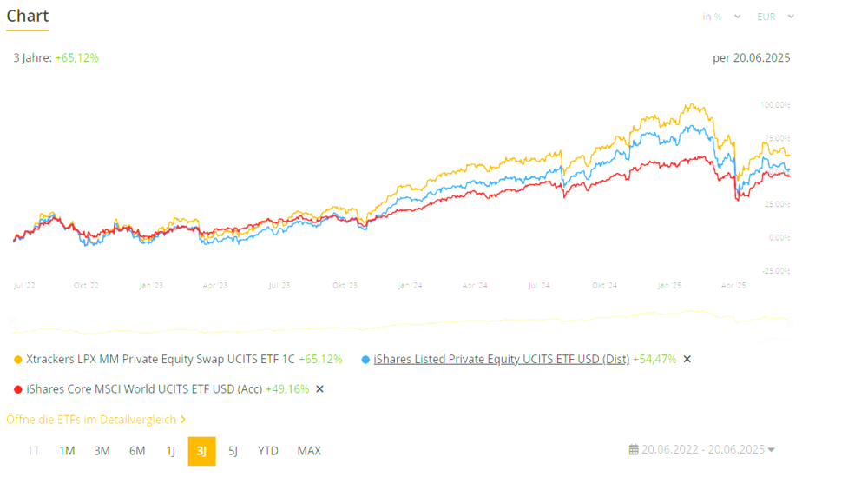This screenshot has height=477, width=868.
Task: Select the 1M time period
Action: [67, 451]
